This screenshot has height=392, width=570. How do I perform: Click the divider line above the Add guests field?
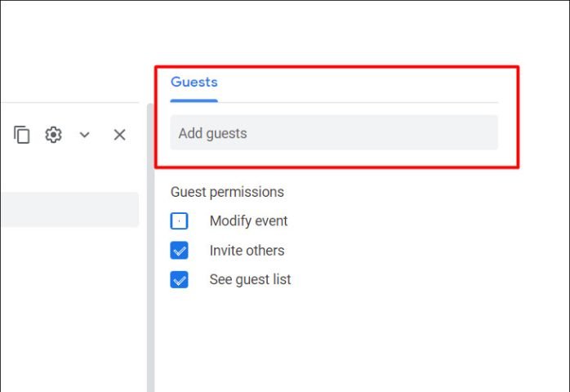click(x=359, y=102)
